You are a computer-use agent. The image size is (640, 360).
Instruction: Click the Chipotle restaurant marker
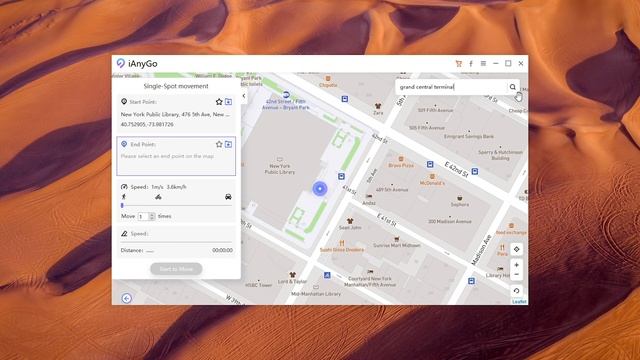(328, 78)
